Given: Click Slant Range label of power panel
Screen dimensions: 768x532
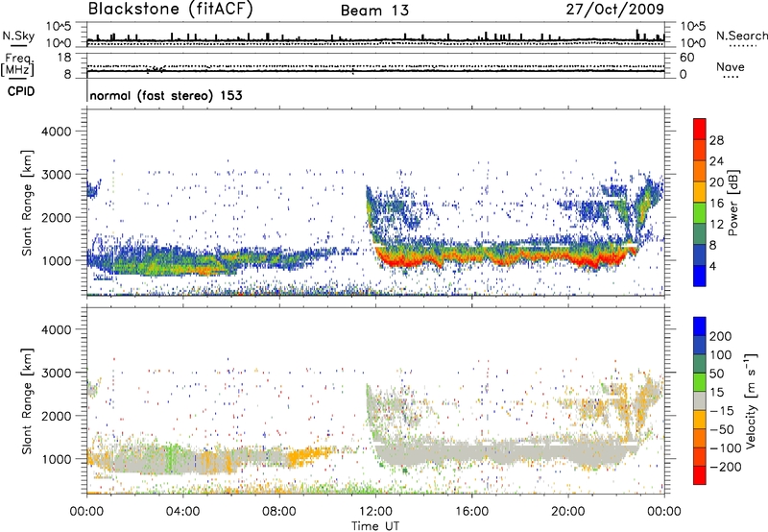Looking at the screenshot, I should click(x=27, y=204).
